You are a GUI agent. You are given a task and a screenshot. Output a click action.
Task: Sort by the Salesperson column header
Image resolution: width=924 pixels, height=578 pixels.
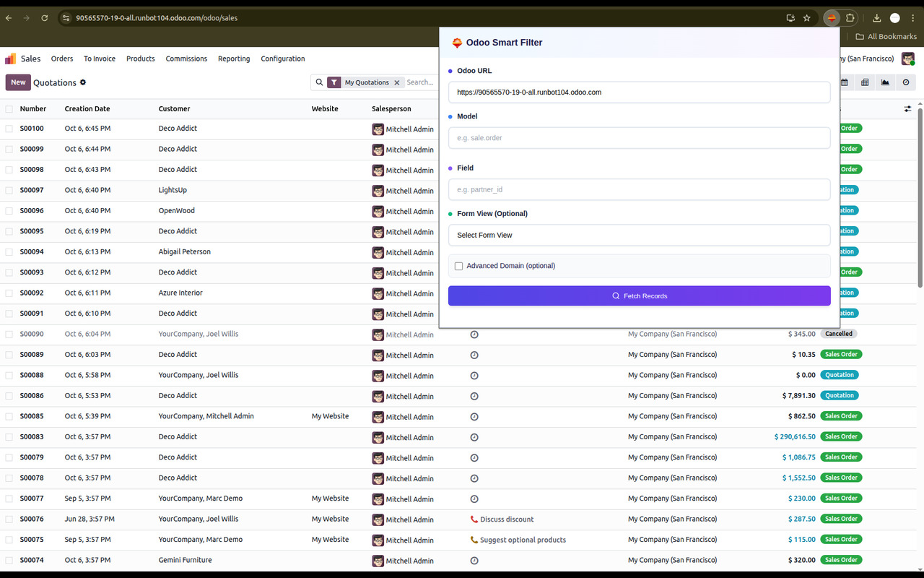click(x=391, y=109)
